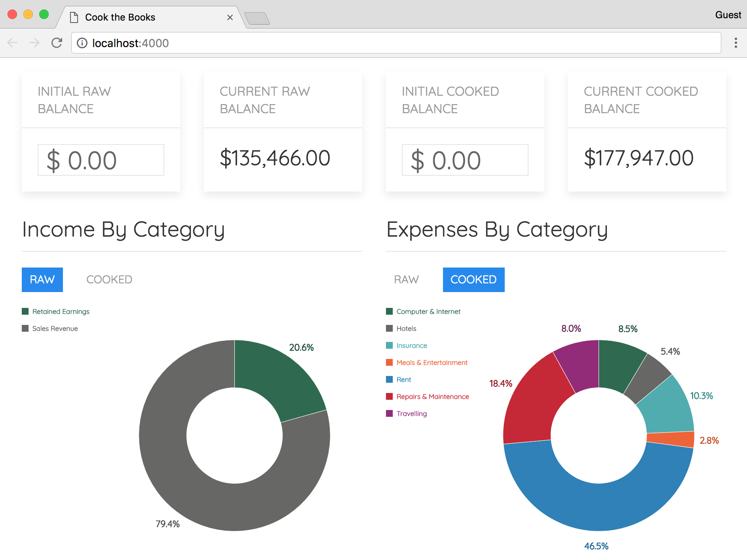The image size is (747, 560).
Task: Click the browser reload icon
Action: (x=57, y=43)
